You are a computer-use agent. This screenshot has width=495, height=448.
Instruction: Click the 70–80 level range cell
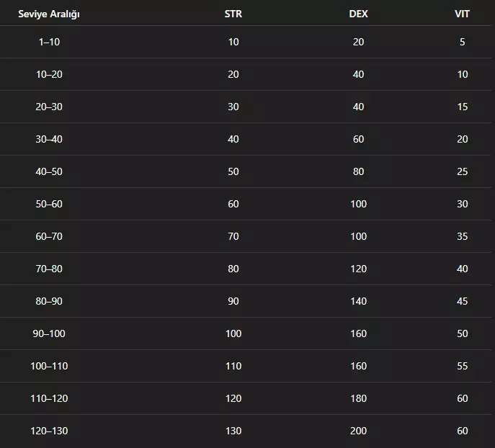(49, 269)
